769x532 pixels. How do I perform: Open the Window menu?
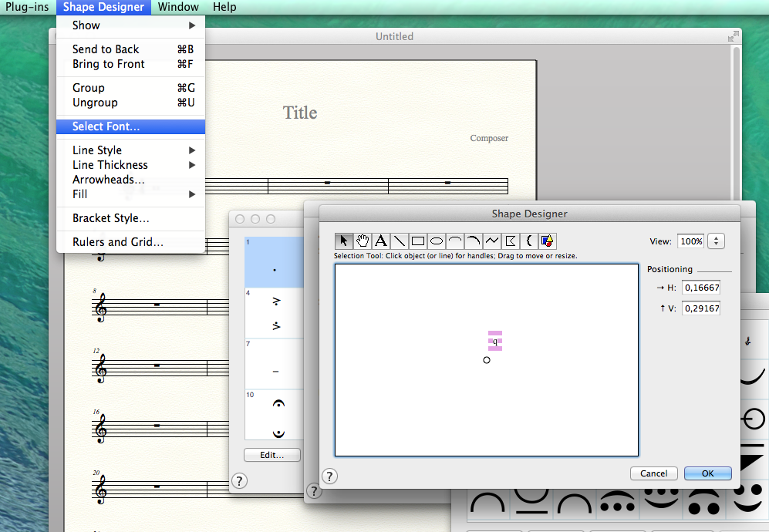(x=178, y=7)
